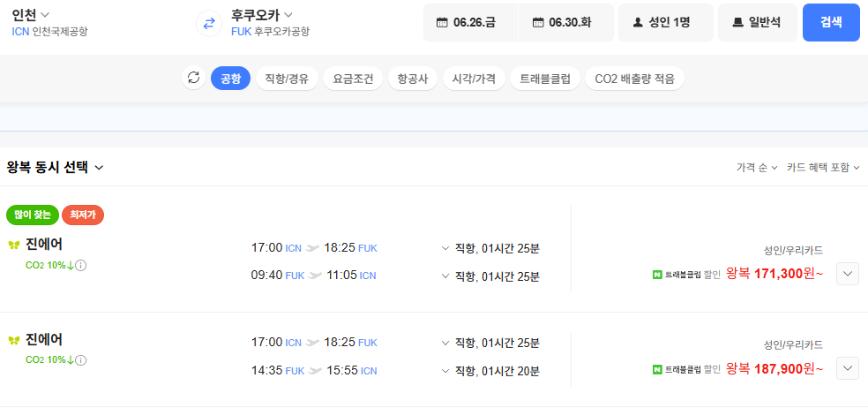868x408 pixels.
Task: Expand fare details for 187,900원 result
Action: [x=848, y=368]
